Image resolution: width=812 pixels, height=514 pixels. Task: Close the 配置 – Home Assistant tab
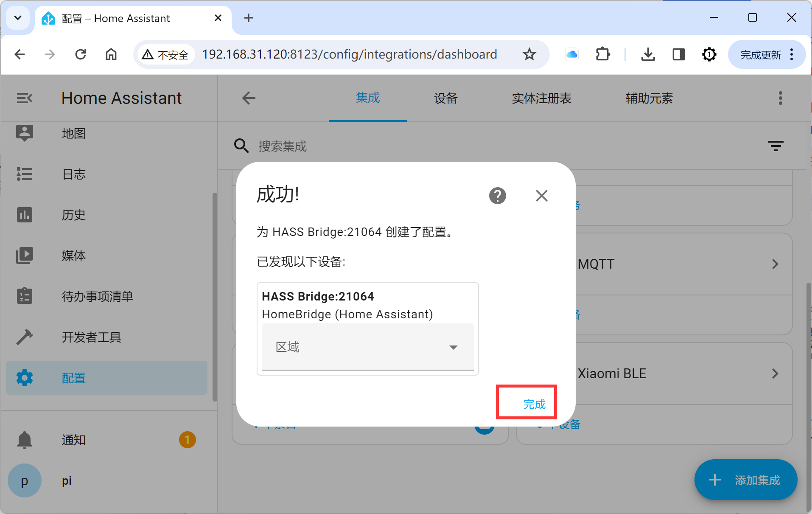click(218, 18)
